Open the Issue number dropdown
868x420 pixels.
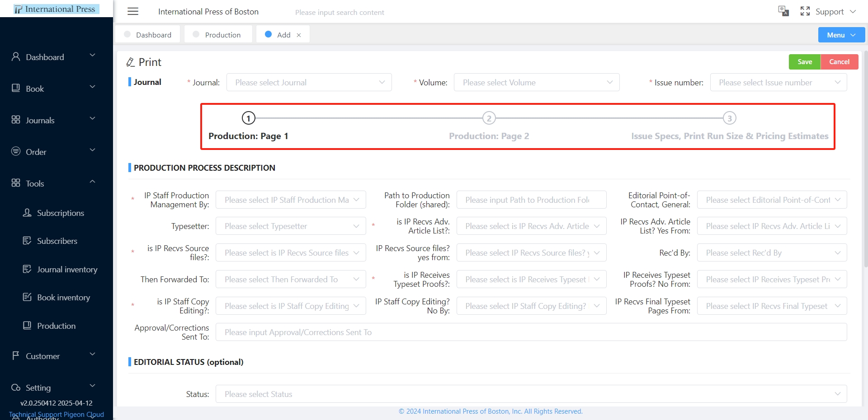pyautogui.click(x=778, y=82)
